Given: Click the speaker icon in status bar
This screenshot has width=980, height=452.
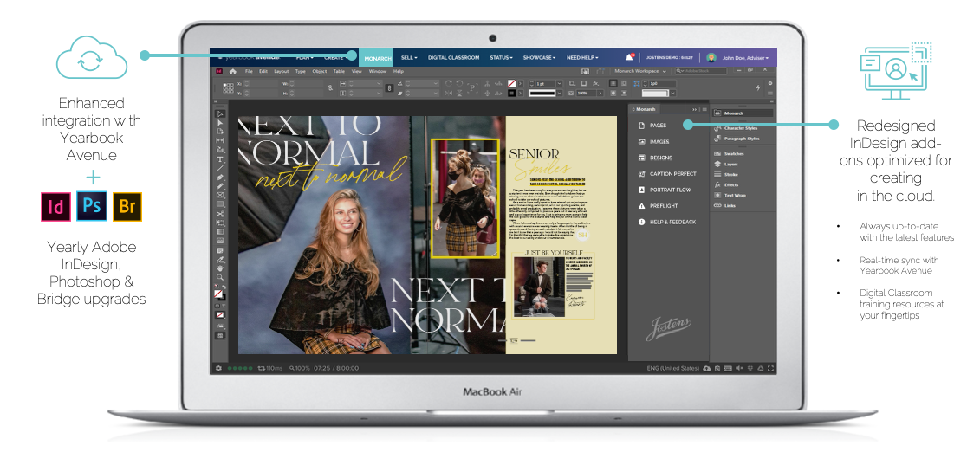Looking at the screenshot, I should 739,368.
